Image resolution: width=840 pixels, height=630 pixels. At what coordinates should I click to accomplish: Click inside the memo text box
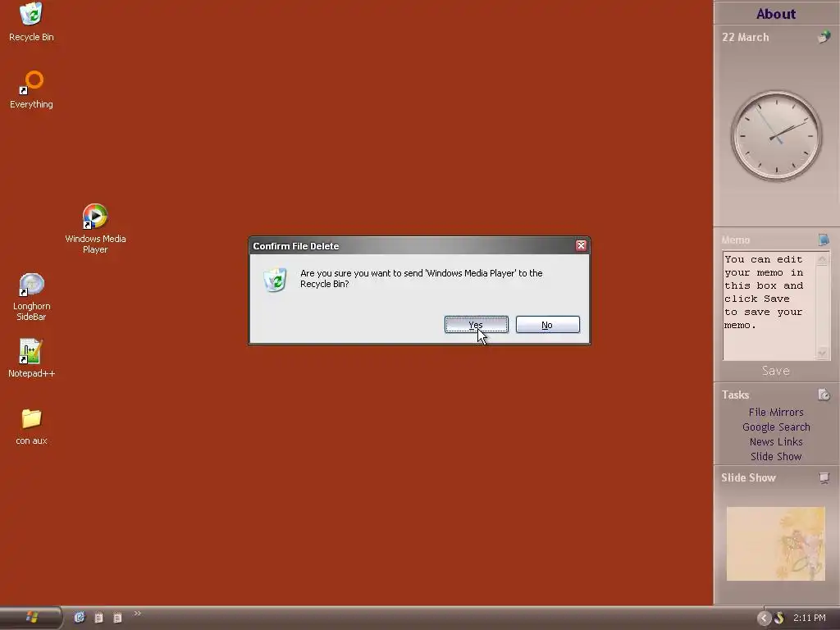coord(769,305)
